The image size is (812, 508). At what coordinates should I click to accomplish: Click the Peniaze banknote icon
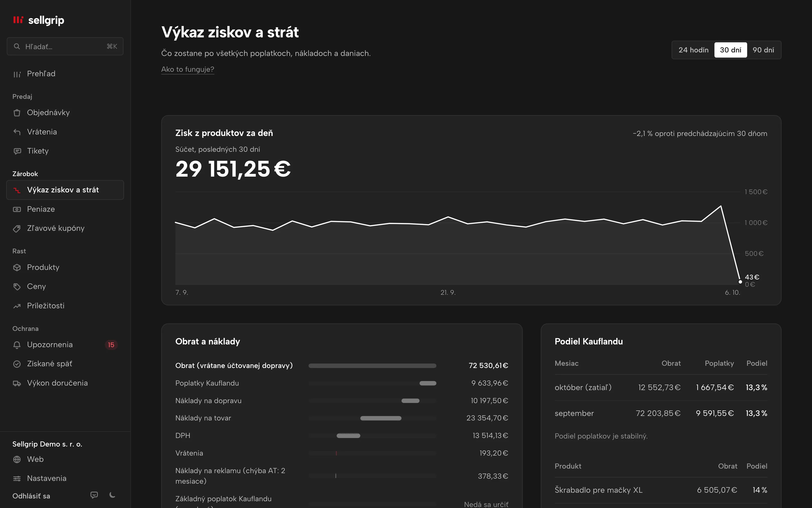17,209
